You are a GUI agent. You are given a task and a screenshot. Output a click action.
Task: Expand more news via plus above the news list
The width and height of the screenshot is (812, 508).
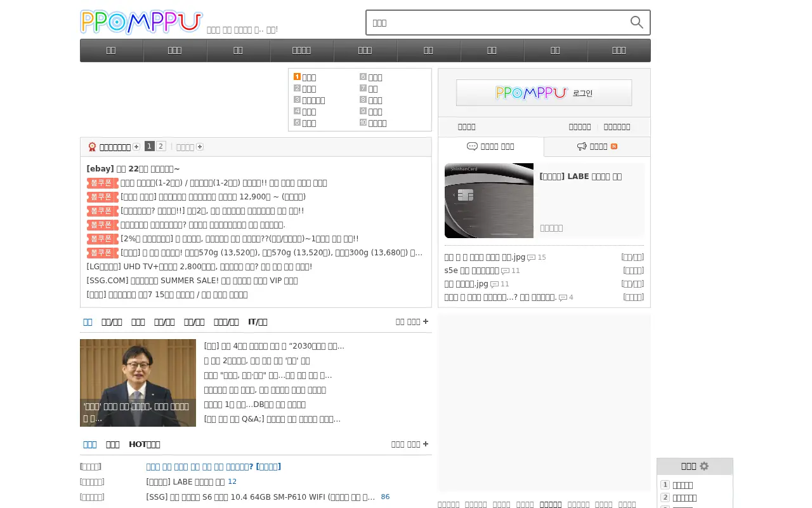(x=426, y=322)
